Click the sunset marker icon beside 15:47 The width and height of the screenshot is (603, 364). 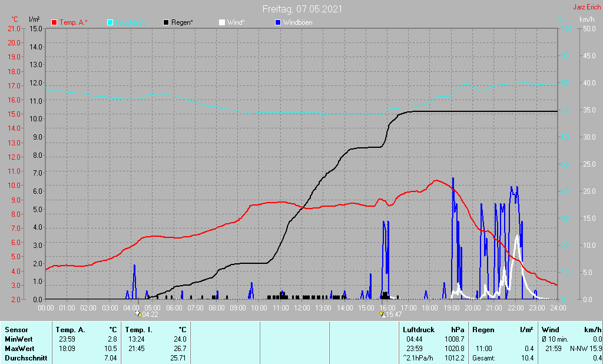pos(382,315)
